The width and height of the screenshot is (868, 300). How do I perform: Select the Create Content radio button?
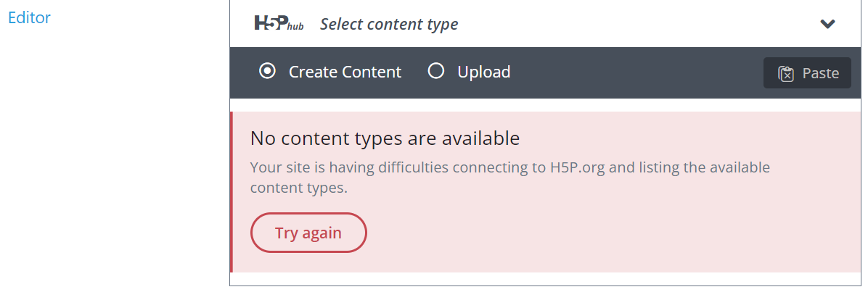pos(267,71)
